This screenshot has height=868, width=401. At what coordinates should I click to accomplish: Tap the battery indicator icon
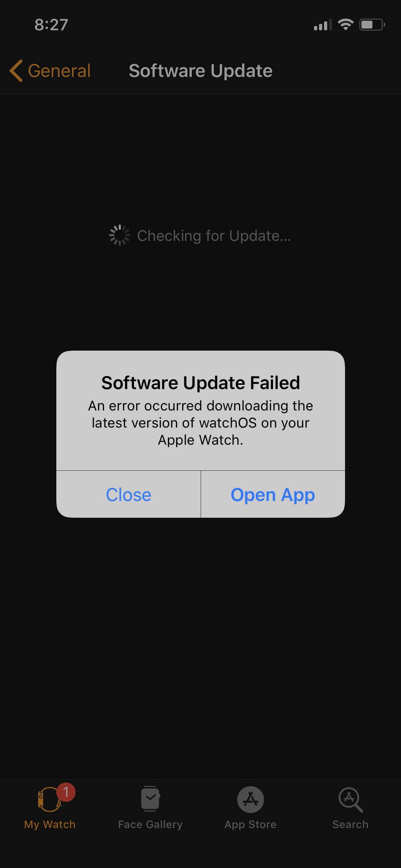pos(372,25)
